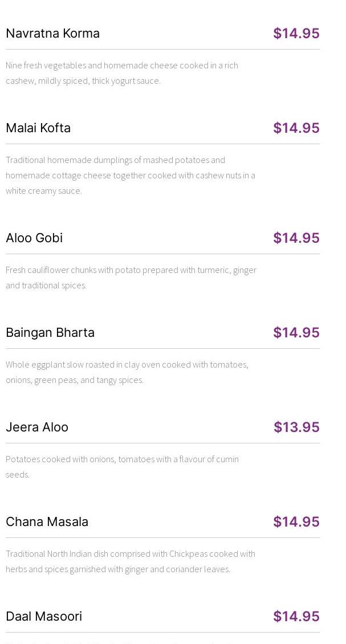
Task: Click the Navratna Korma dish title
Action: [52, 33]
